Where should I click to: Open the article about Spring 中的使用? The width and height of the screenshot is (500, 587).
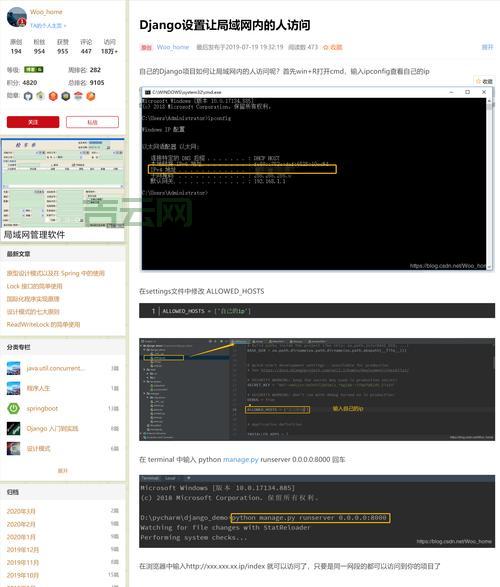point(55,273)
